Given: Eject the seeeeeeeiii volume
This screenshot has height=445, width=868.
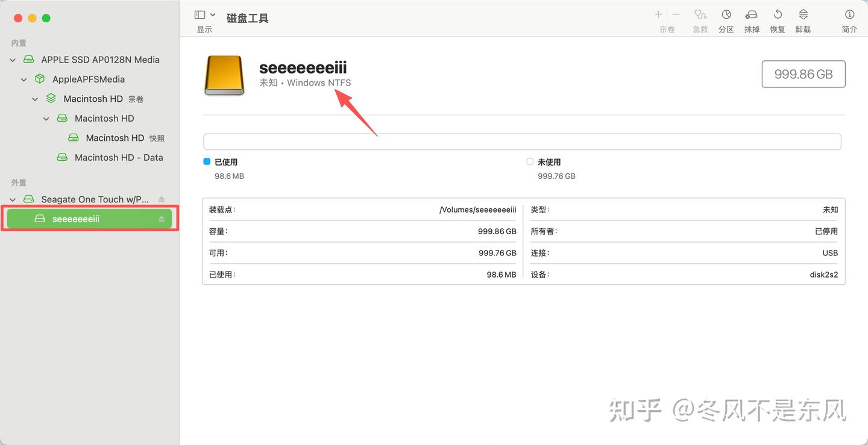Looking at the screenshot, I should pyautogui.click(x=162, y=219).
